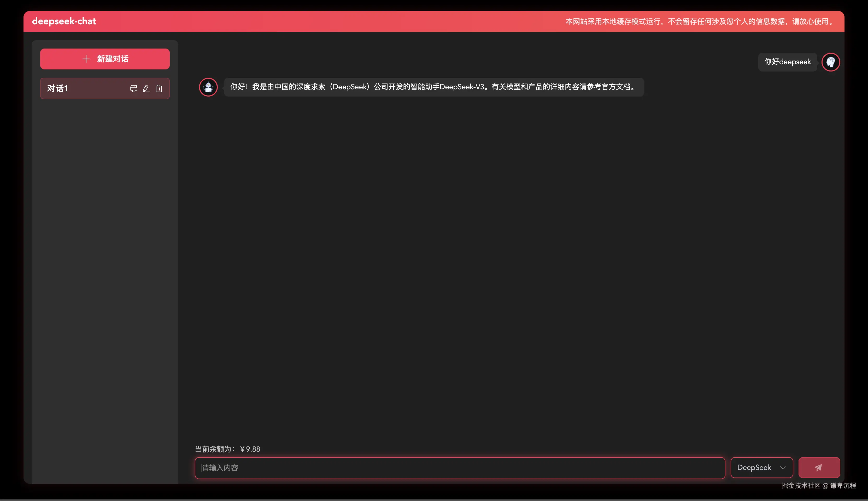
Task: Click the DeepSeek-V3 assistant reply bubble
Action: [433, 87]
